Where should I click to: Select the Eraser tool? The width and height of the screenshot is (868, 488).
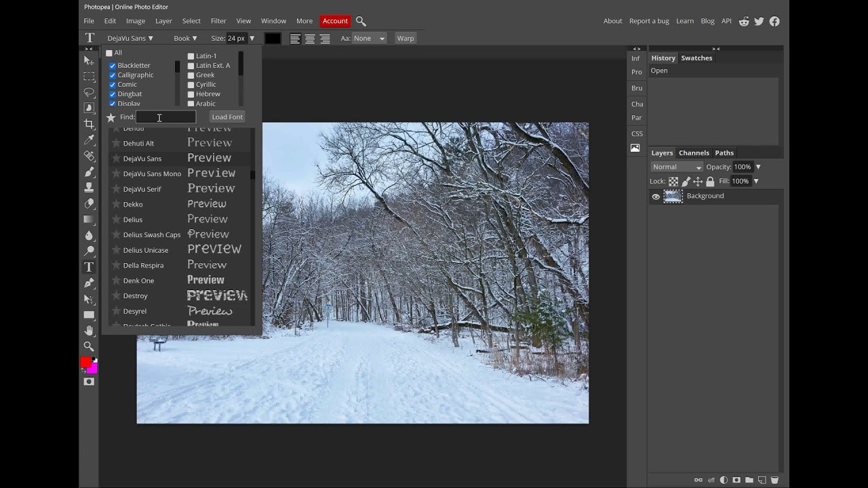click(89, 203)
